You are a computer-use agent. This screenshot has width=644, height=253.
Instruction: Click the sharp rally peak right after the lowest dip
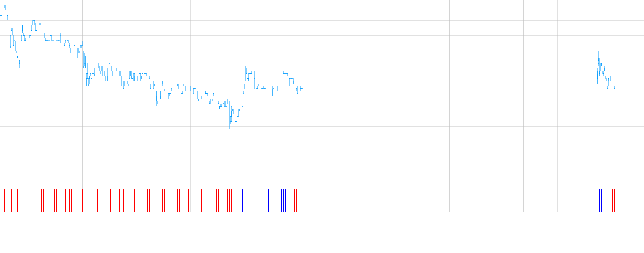click(x=246, y=66)
